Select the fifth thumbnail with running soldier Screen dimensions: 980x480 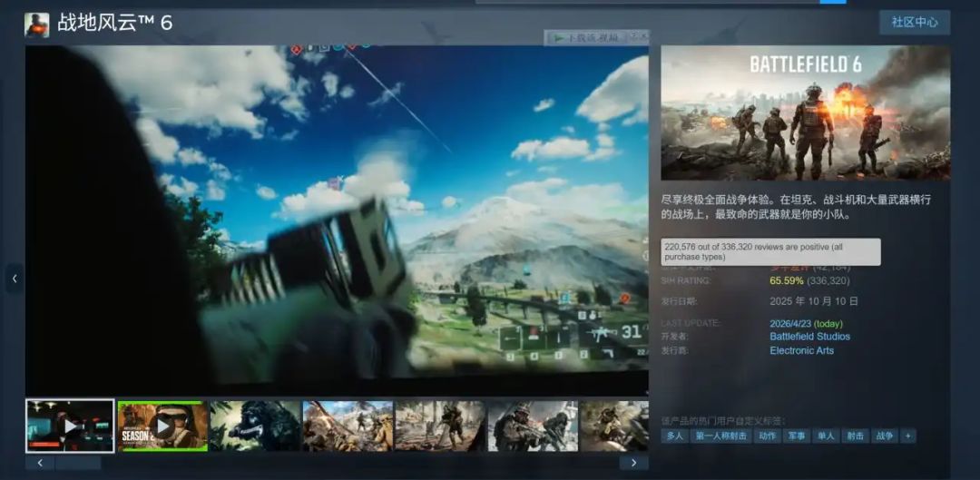[440, 426]
